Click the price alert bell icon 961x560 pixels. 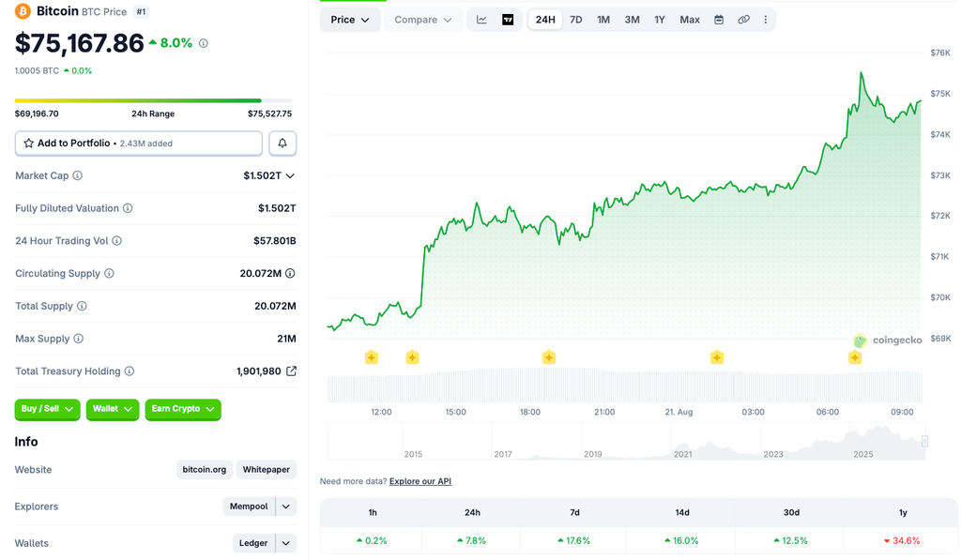click(282, 143)
